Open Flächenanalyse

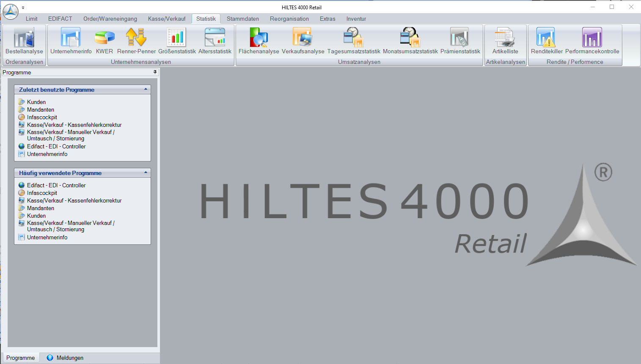click(259, 40)
